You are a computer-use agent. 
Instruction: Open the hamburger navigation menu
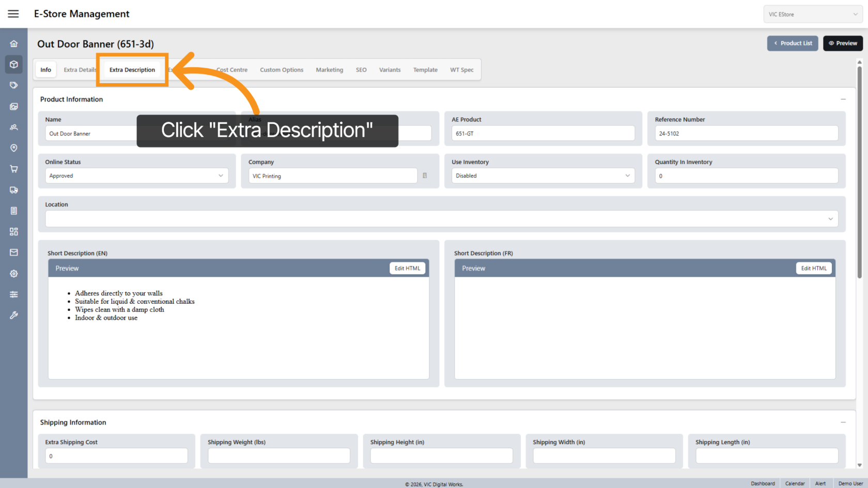[13, 14]
